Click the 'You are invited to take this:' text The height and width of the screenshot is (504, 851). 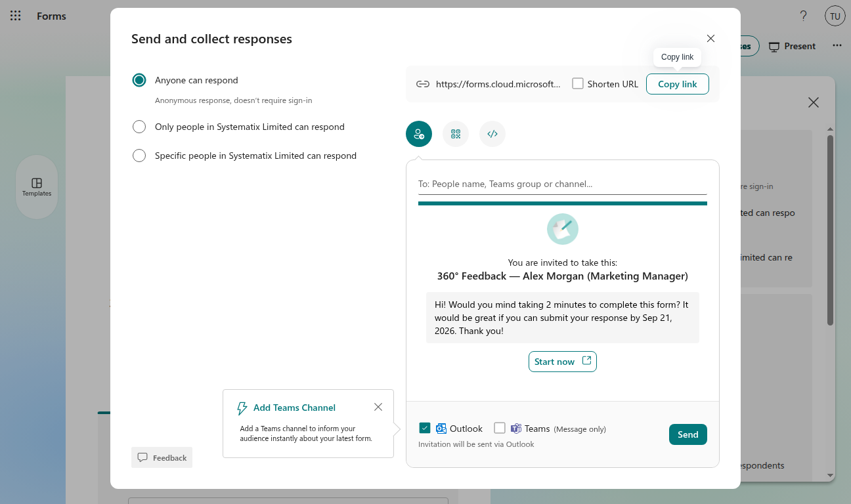563,262
